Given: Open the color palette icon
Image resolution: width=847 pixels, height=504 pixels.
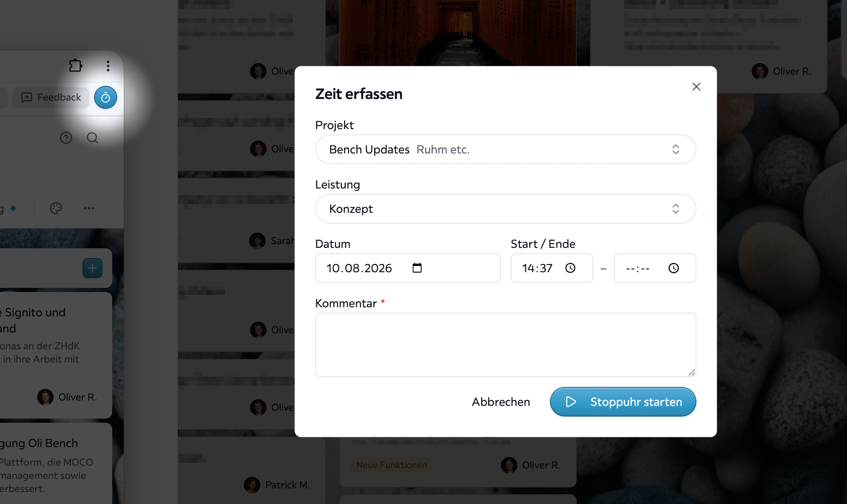Looking at the screenshot, I should (x=56, y=208).
